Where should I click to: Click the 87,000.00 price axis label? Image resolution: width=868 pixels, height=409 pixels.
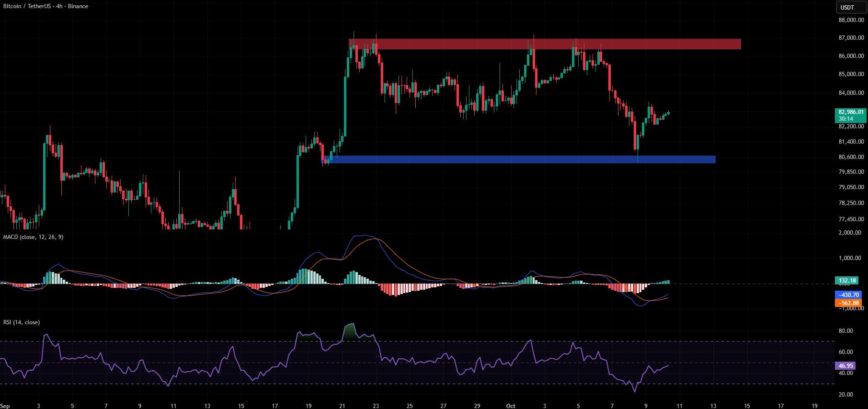tap(851, 38)
